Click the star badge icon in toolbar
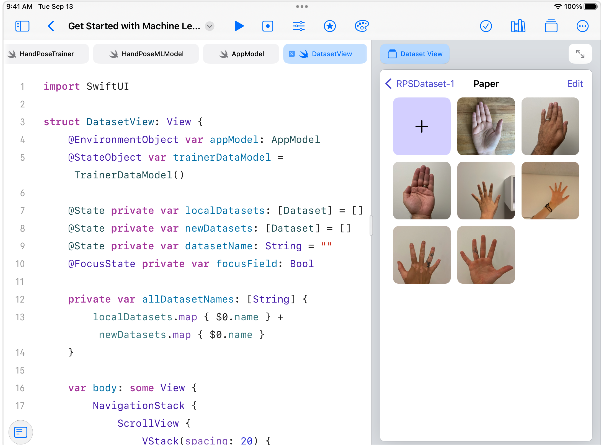 point(330,26)
